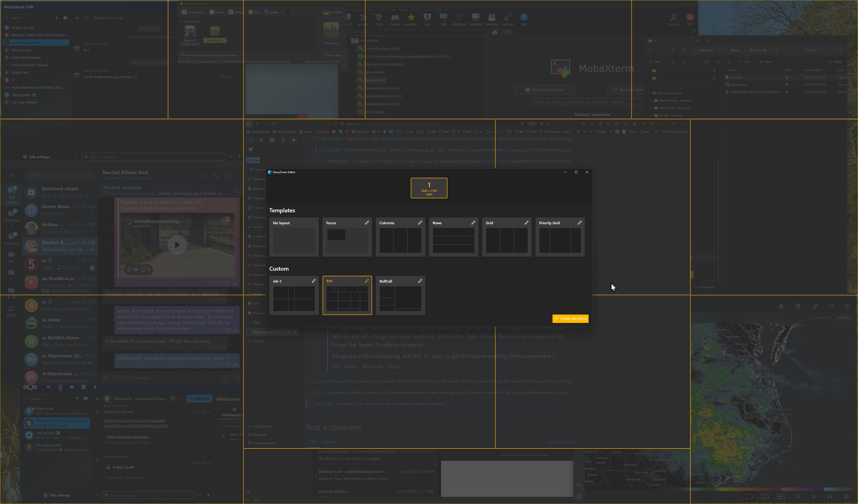Edit the Priority Grid template
The height and width of the screenshot is (504, 858).
tap(580, 223)
